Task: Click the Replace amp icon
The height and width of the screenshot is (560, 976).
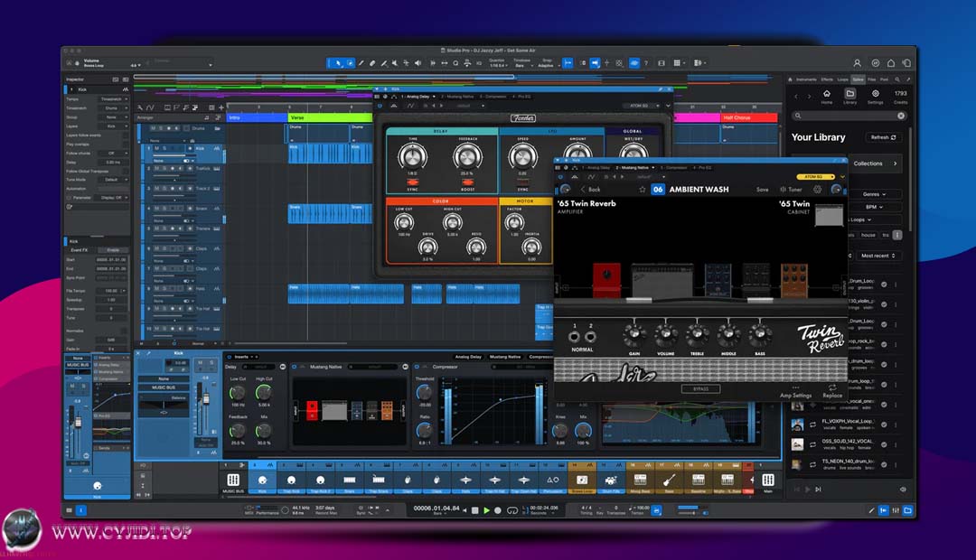Action: tap(831, 389)
